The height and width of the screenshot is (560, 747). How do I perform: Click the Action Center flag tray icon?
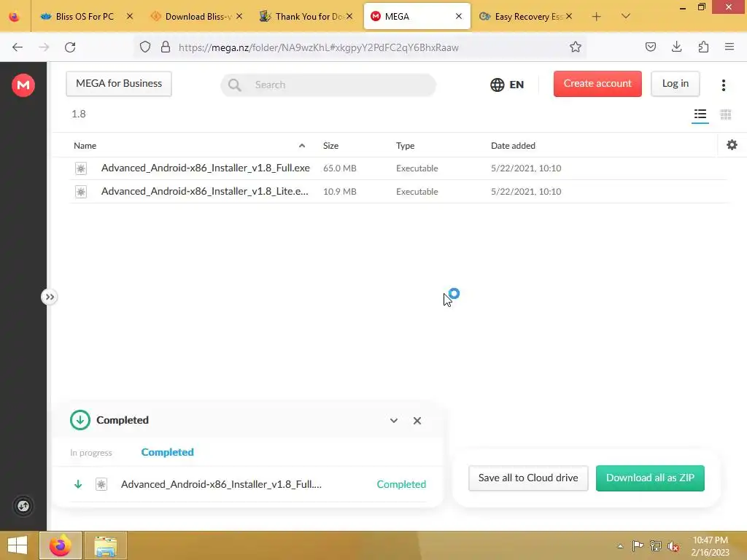pos(638,545)
